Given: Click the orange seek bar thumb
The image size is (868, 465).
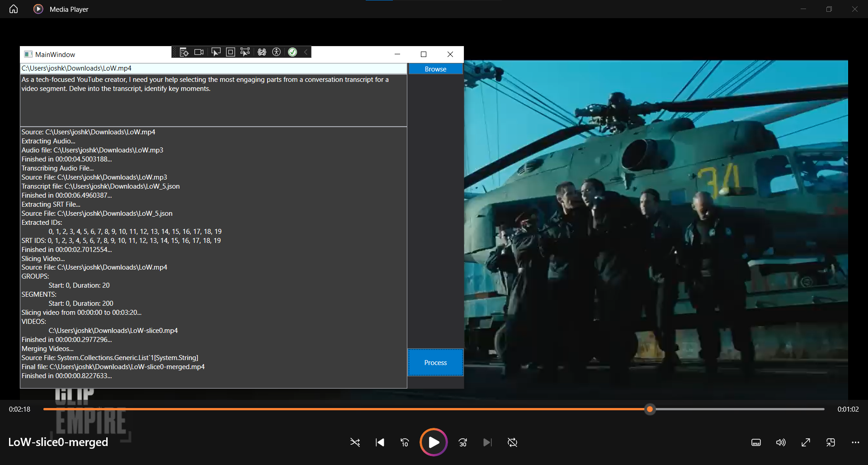Looking at the screenshot, I should 650,409.
